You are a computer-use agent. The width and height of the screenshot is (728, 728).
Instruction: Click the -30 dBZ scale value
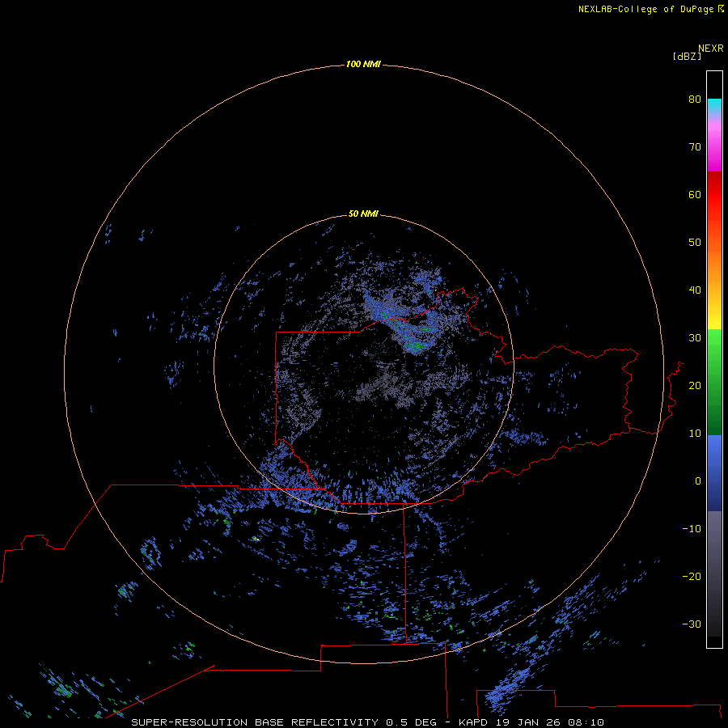pyautogui.click(x=692, y=624)
